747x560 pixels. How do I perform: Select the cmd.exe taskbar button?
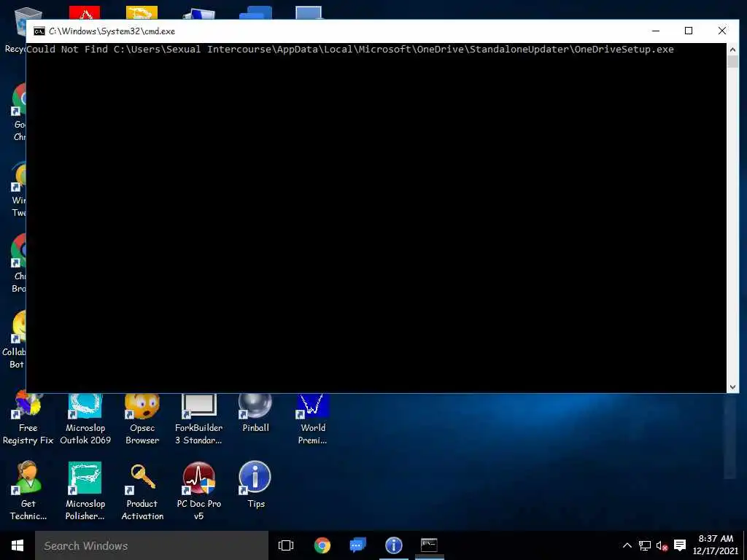pyautogui.click(x=429, y=545)
